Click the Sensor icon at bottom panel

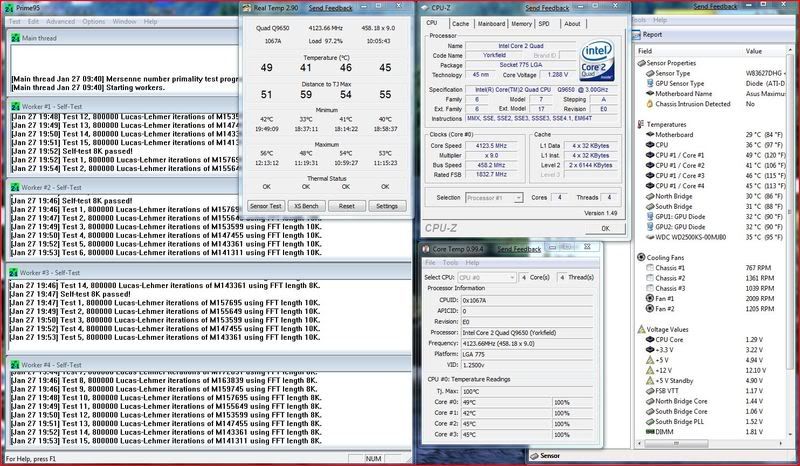click(534, 456)
